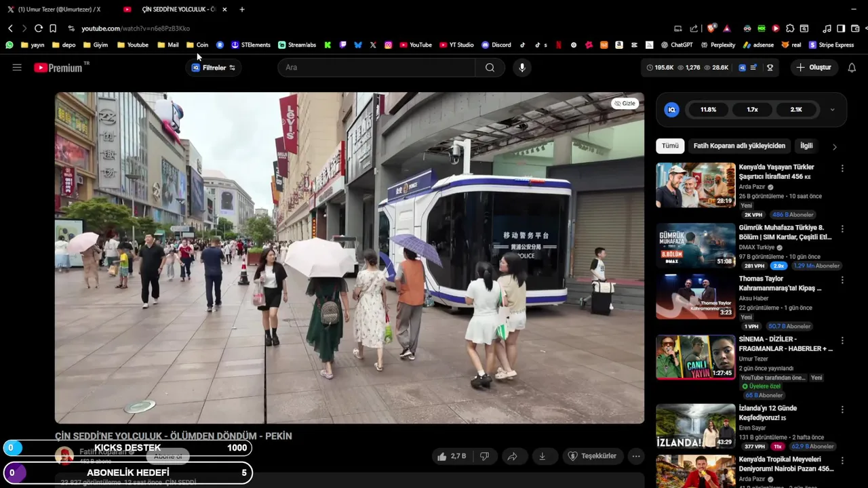Open options for Kenya'da Yaşayan Türkler video
Screen dimensions: 868x488
pos(842,168)
